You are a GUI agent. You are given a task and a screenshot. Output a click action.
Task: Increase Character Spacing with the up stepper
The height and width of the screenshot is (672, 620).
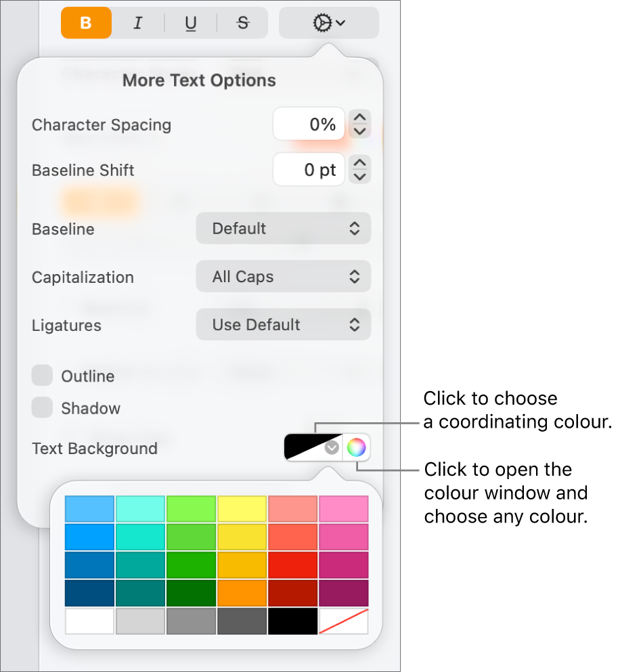pyautogui.click(x=359, y=118)
